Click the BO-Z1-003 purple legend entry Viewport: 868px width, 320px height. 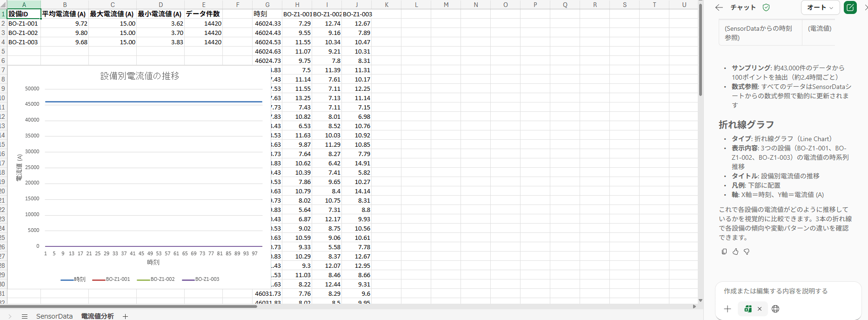pyautogui.click(x=200, y=279)
